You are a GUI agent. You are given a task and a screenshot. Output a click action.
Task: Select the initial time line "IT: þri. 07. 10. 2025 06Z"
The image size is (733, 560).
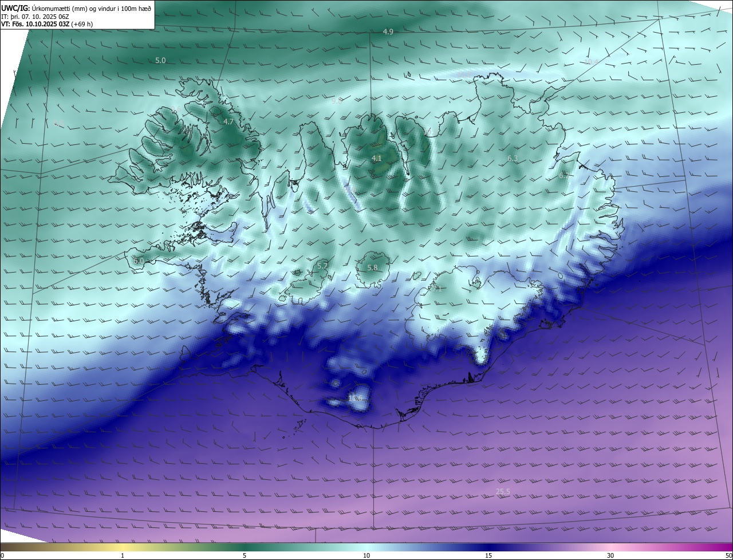click(34, 17)
